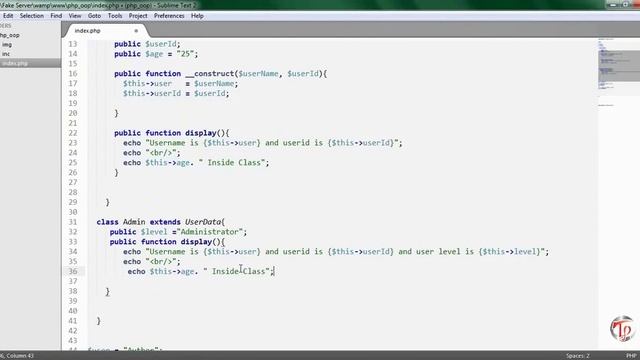Open the View menu

coord(75,16)
